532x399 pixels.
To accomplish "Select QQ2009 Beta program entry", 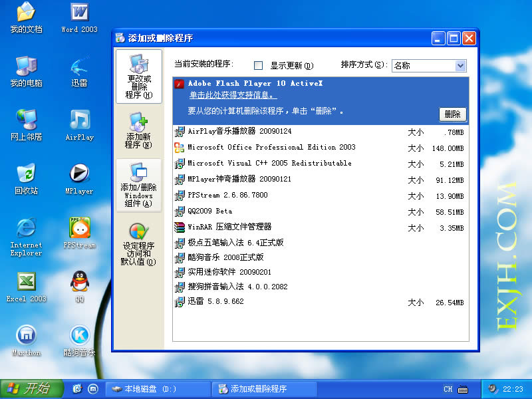I will point(321,211).
